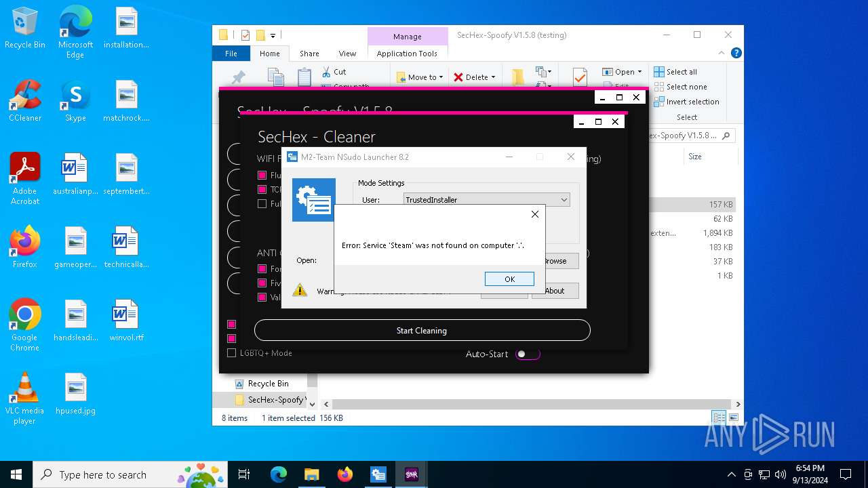This screenshot has width=868, height=488.
Task: Open Google Chrome desktop shortcut
Action: (24, 325)
